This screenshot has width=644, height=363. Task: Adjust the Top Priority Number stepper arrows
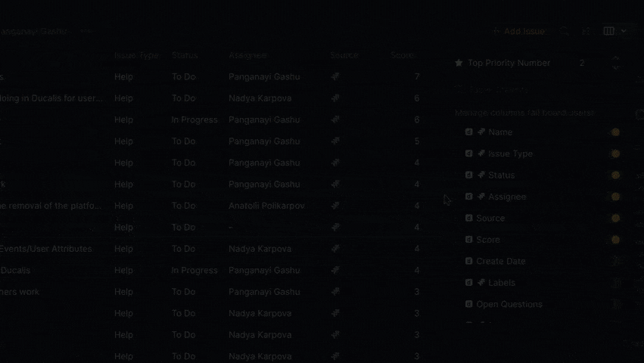tap(616, 63)
